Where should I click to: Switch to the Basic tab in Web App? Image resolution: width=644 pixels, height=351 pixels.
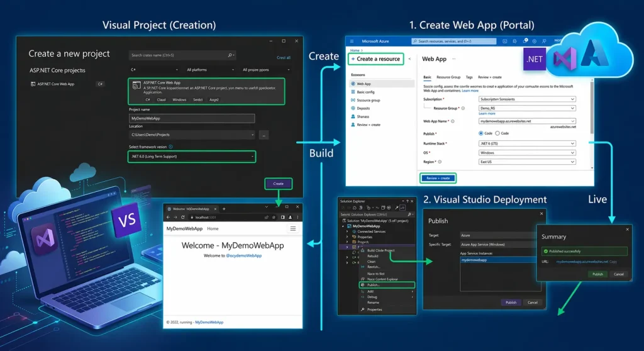coord(427,77)
